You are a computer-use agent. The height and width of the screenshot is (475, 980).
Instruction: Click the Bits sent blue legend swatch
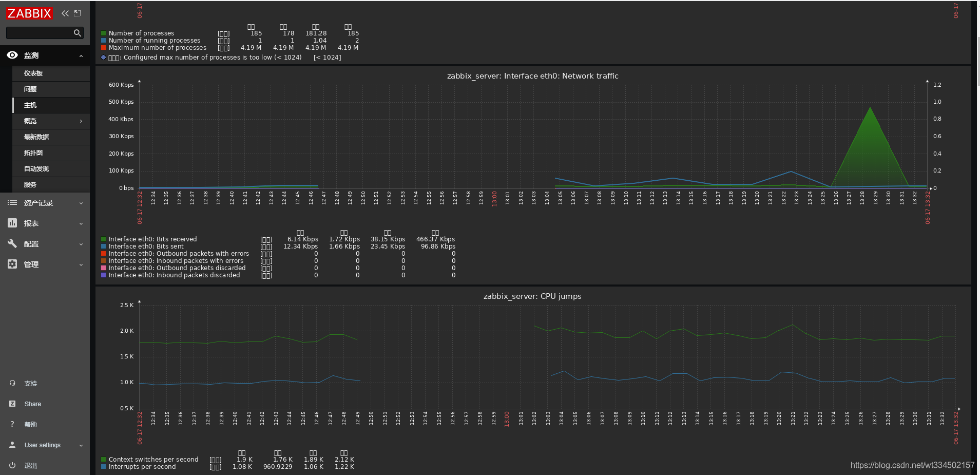tap(104, 246)
